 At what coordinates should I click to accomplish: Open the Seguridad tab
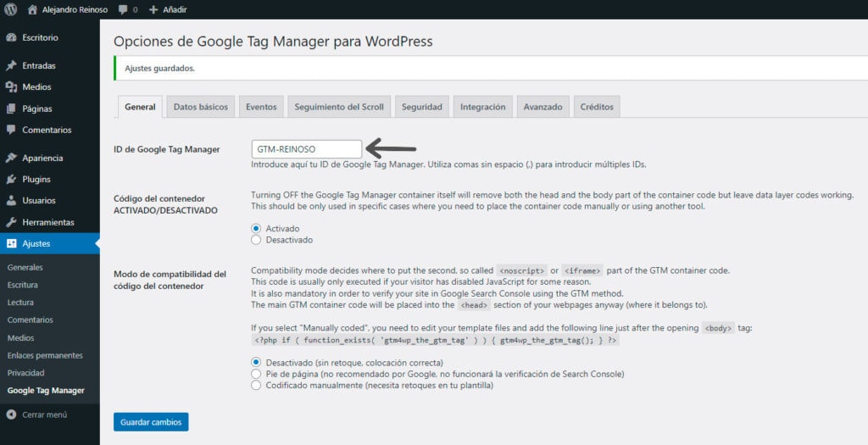click(422, 107)
